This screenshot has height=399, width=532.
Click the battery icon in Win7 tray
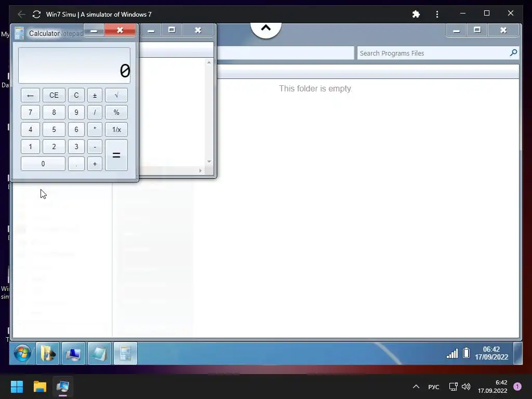coord(466,353)
